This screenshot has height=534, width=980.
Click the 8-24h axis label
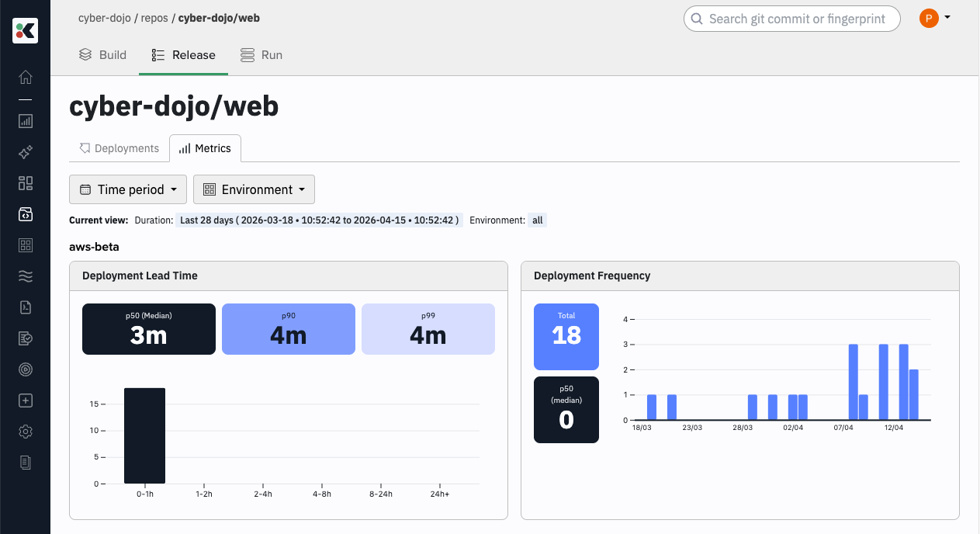381,494
